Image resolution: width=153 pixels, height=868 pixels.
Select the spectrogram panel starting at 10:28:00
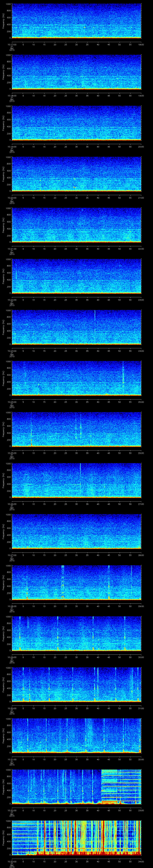(x=76, y=583)
